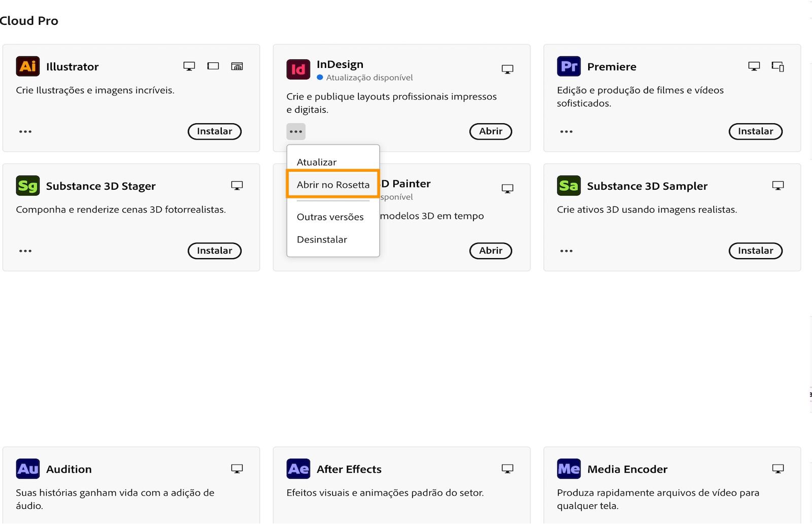812x524 pixels.
Task: Click Premiere's desktop and mobile devices icon
Action: 778,66
